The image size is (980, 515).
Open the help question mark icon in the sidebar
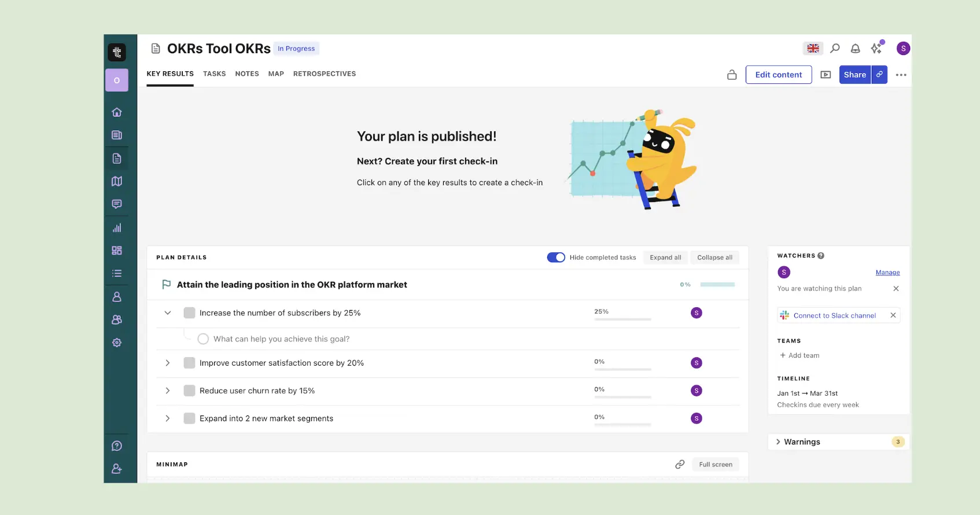[x=117, y=446]
